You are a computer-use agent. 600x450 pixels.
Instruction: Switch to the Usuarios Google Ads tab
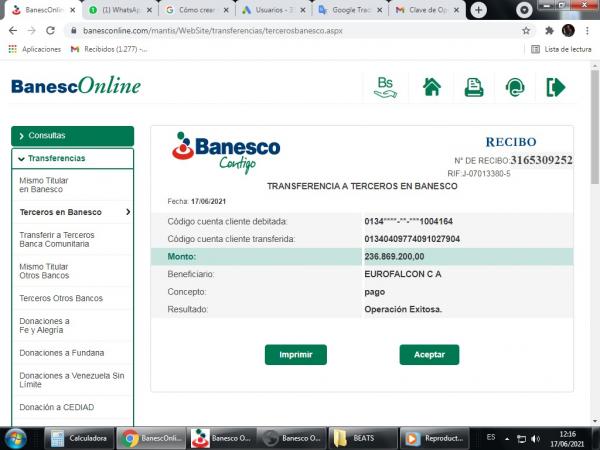click(274, 10)
